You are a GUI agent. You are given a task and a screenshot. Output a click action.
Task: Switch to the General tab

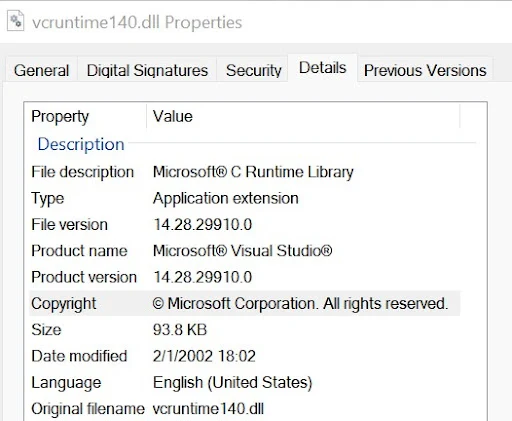point(41,70)
